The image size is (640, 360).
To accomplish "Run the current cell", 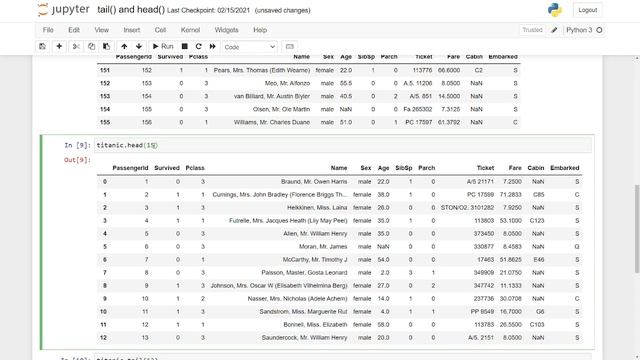I will click(163, 47).
